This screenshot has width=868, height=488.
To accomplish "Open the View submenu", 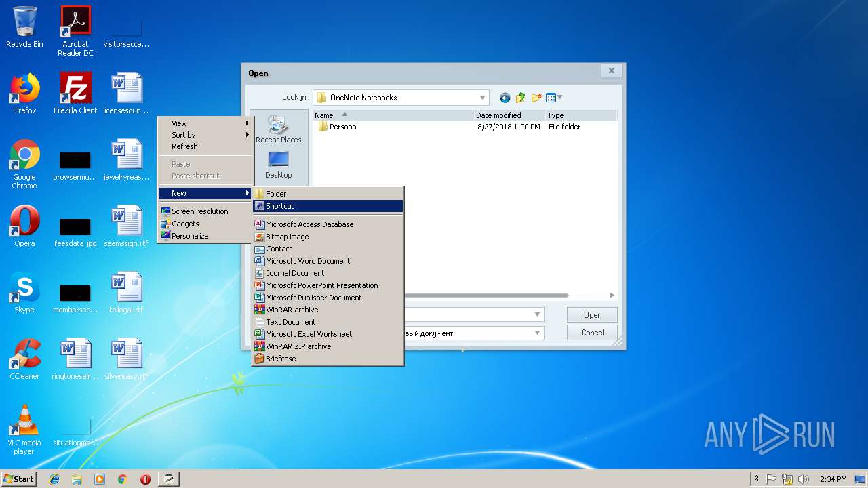I will tap(205, 123).
